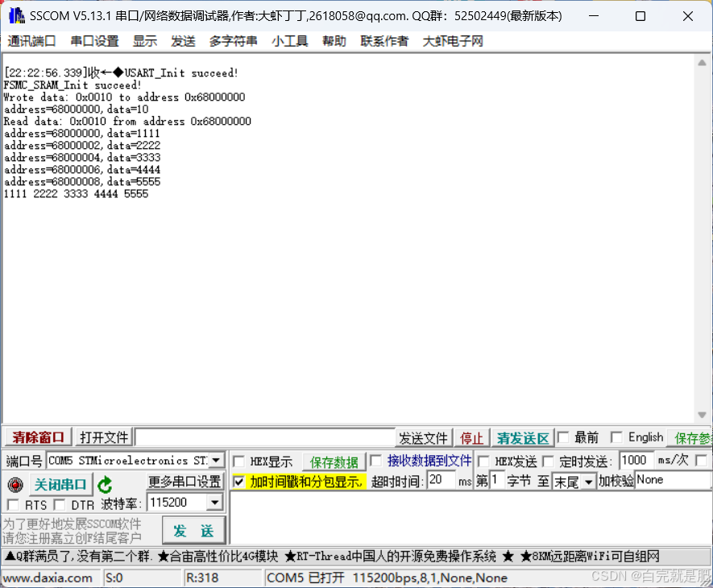Click the red port status indicator icon
This screenshot has width=713, height=588.
[x=15, y=484]
